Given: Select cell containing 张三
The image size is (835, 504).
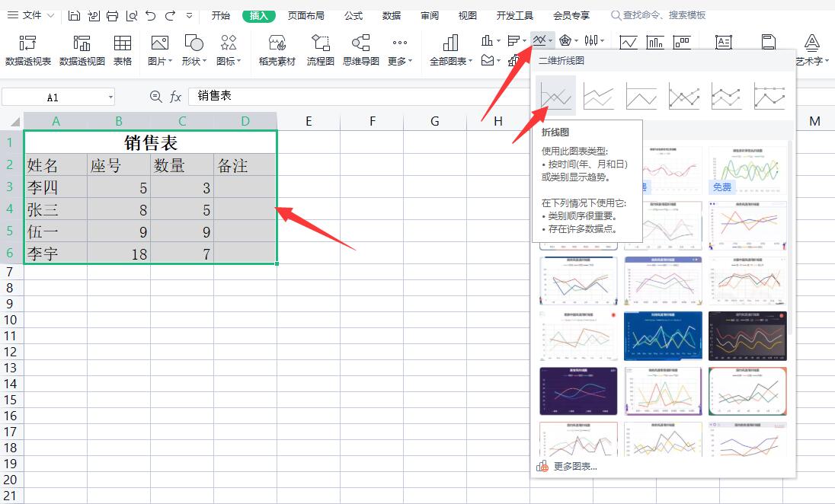Looking at the screenshot, I should pyautogui.click(x=56, y=209).
